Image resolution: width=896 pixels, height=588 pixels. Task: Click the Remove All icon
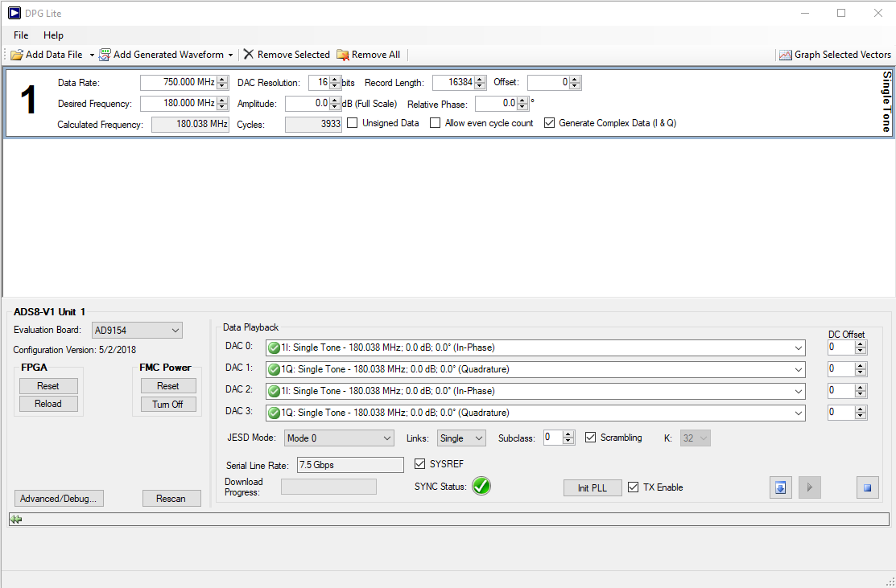pos(343,55)
